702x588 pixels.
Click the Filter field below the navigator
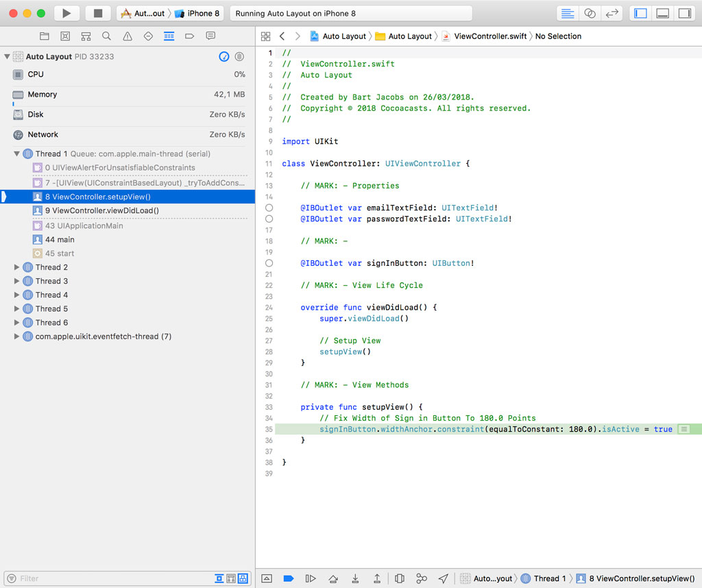(x=103, y=578)
